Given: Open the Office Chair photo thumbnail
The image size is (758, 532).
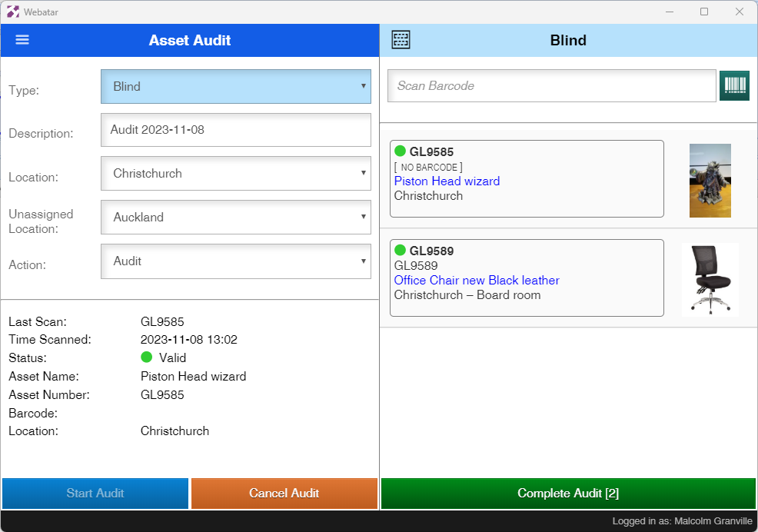Looking at the screenshot, I should tap(710, 280).
